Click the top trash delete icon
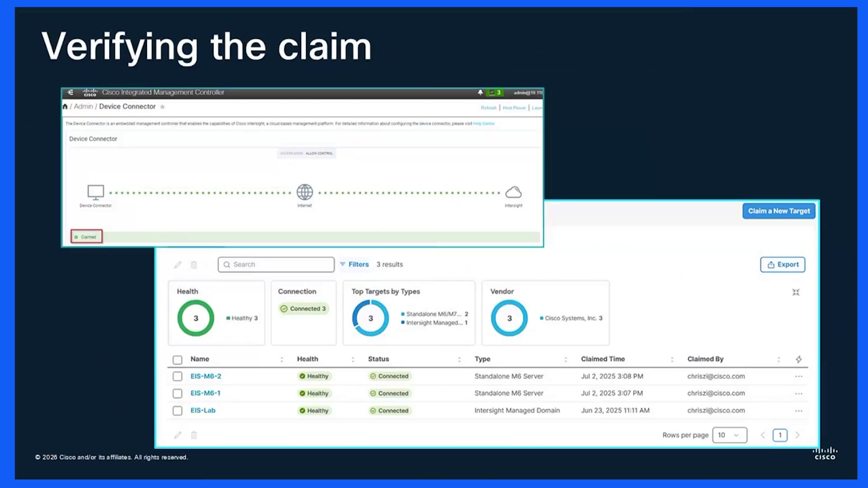Screen dimensions: 868x488 [194, 265]
